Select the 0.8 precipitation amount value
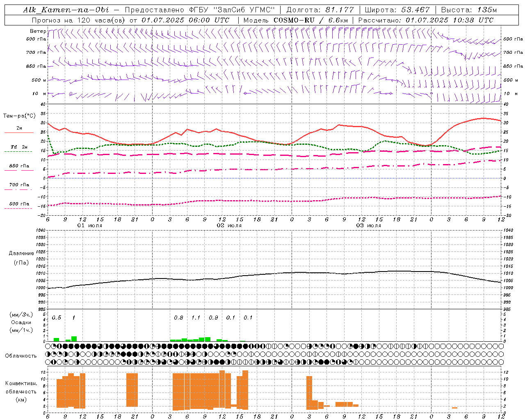Image resolution: width=525 pixels, height=420 pixels. pos(178,318)
